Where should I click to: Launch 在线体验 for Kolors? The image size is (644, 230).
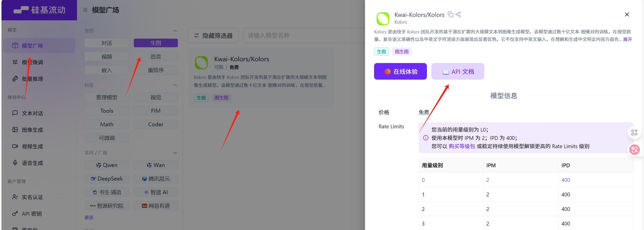tap(400, 71)
